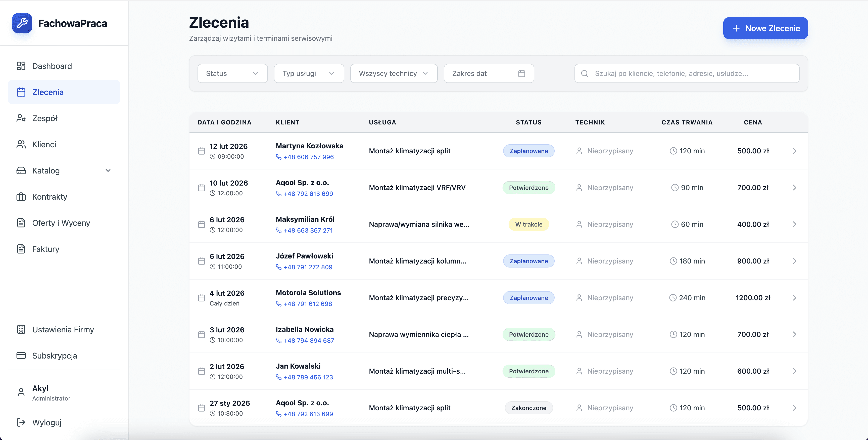Screen dimensions: 868x440
Task: Go to Klienci in sidebar
Action: click(44, 144)
